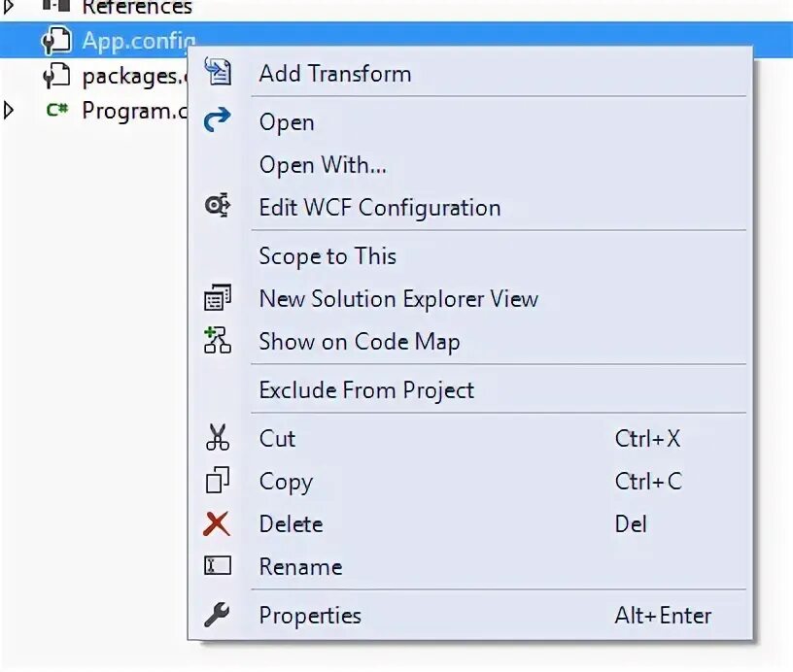Image resolution: width=793 pixels, height=672 pixels.
Task: Click the wrench Properties icon
Action: (217, 615)
